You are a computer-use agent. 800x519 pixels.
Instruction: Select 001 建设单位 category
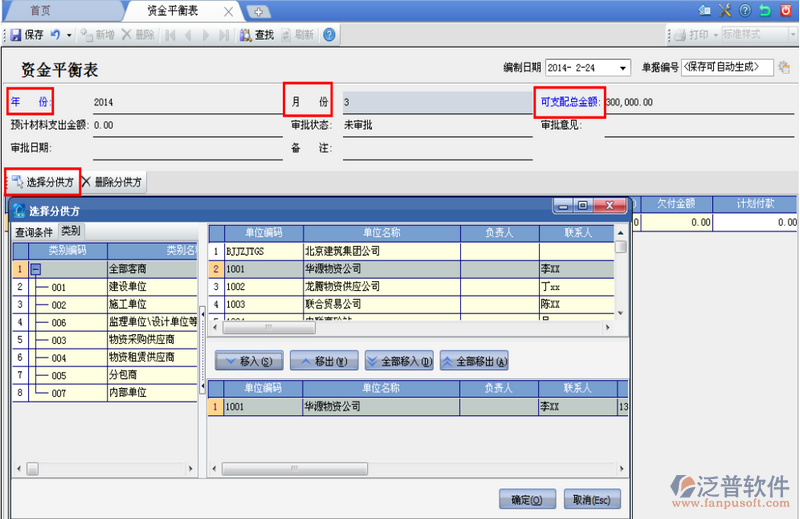pyautogui.click(x=105, y=287)
